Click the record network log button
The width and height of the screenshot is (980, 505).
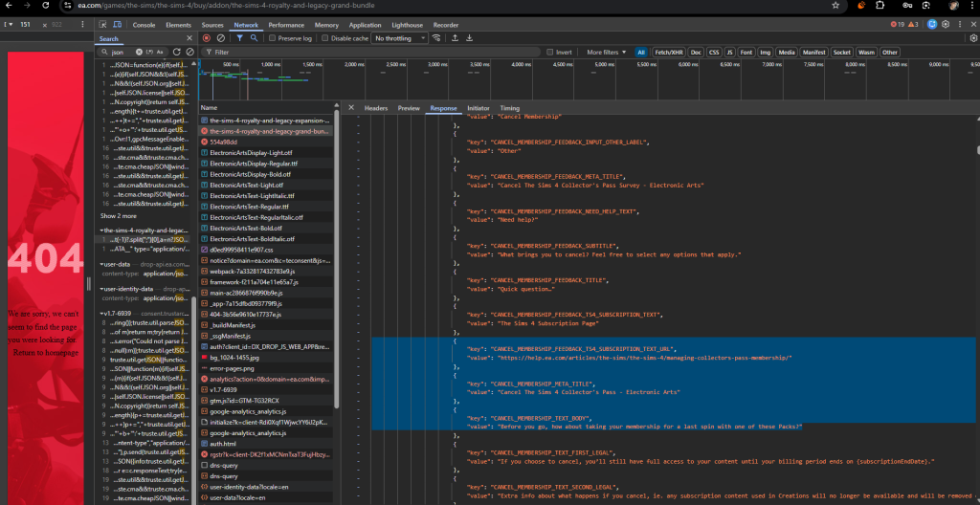coord(207,38)
